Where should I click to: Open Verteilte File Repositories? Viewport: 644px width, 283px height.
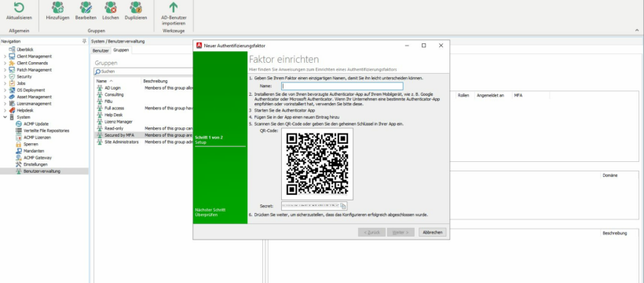(x=46, y=130)
